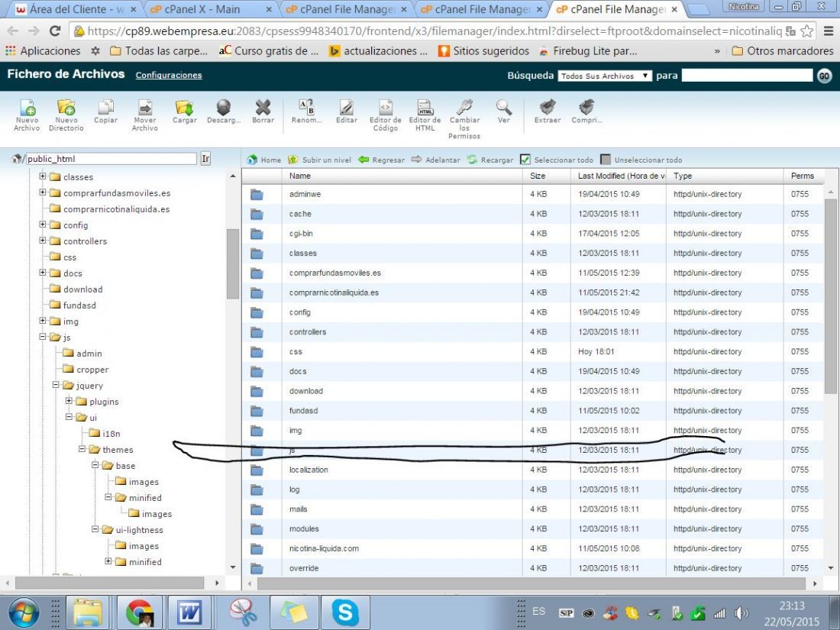This screenshot has height=630, width=840.
Task: Select the modules folder row
Action: coord(532,528)
